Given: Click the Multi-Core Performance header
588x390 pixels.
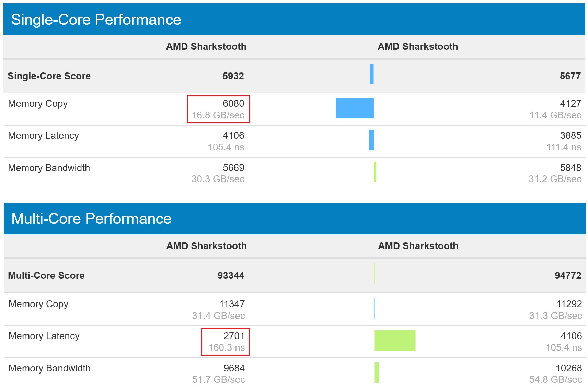Looking at the screenshot, I should (x=91, y=219).
